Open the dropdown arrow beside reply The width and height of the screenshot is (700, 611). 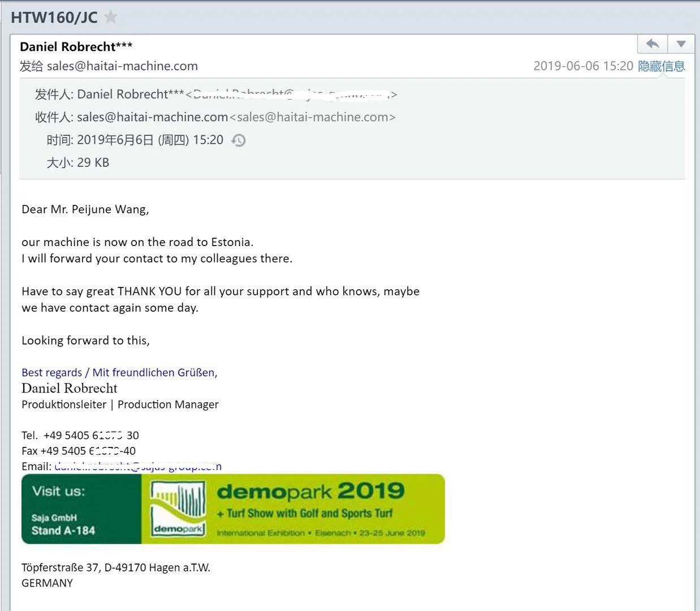[681, 44]
